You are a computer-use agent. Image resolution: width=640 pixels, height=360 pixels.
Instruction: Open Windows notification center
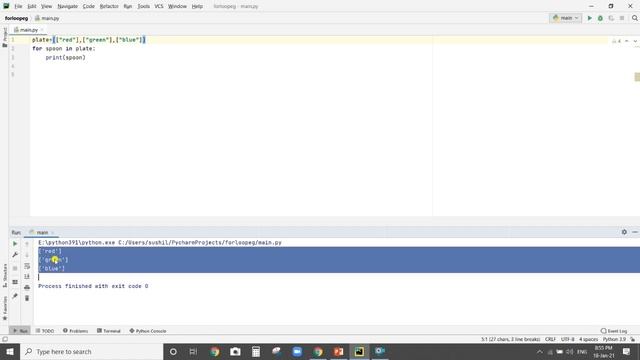627,351
